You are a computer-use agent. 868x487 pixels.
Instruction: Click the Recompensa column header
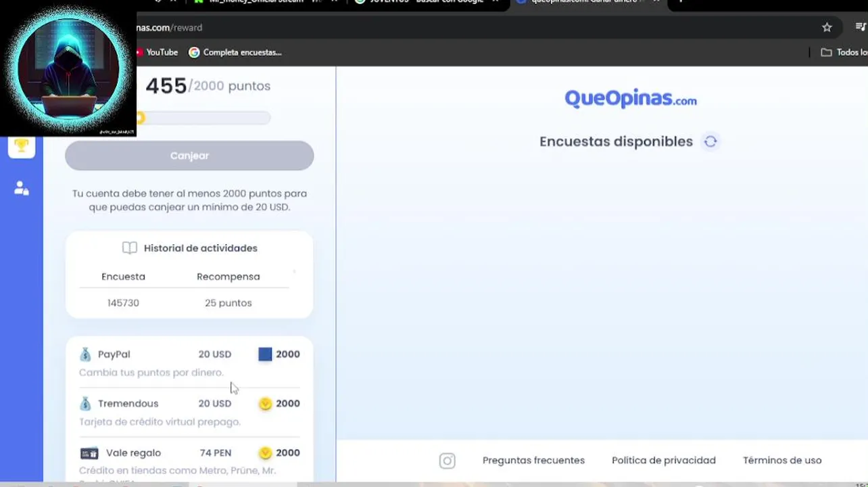tap(228, 277)
